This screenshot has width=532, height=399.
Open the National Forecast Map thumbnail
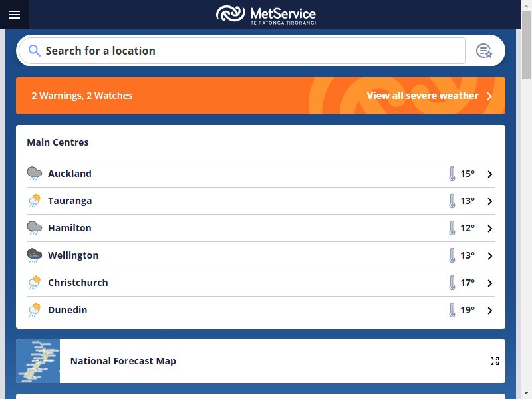point(38,361)
